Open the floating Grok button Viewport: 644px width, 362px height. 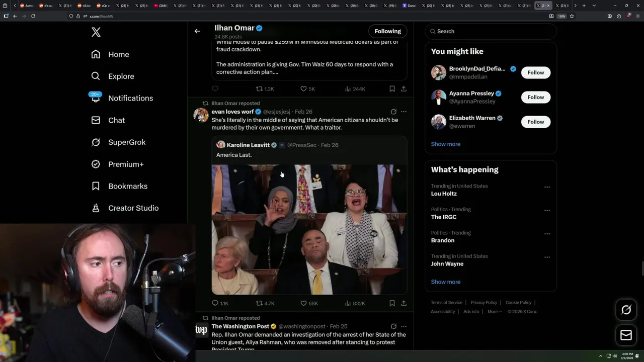[x=626, y=310]
